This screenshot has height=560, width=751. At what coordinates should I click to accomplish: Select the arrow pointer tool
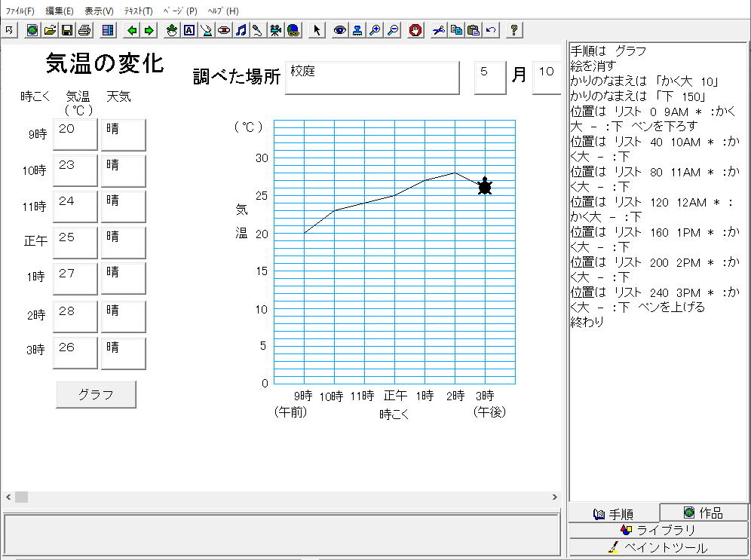[x=317, y=30]
